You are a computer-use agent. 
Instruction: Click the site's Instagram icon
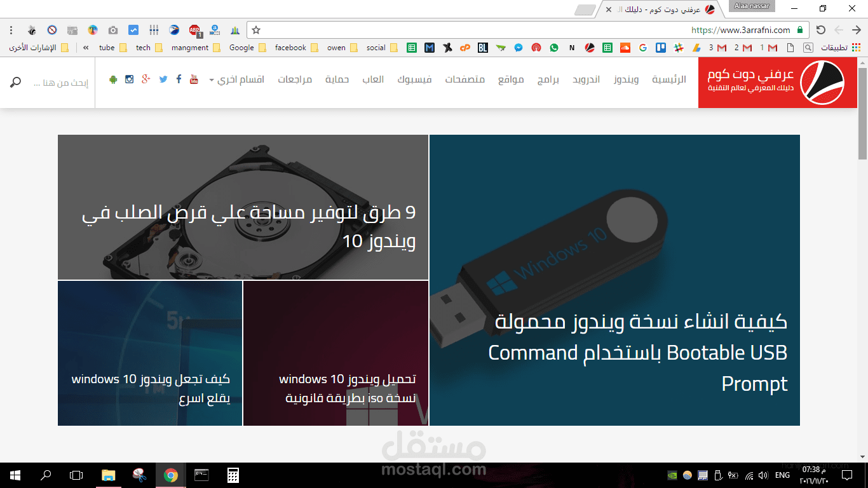(x=130, y=79)
